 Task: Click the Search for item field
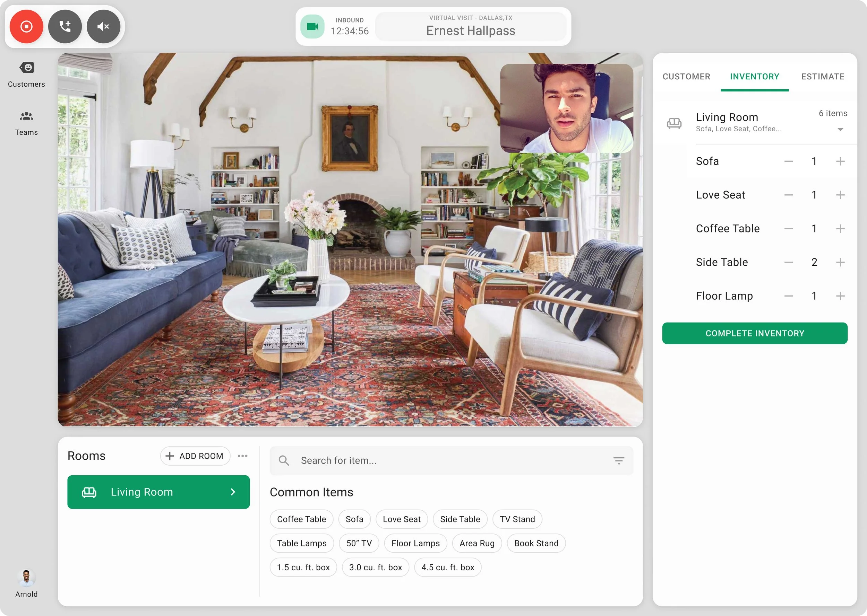coord(448,460)
